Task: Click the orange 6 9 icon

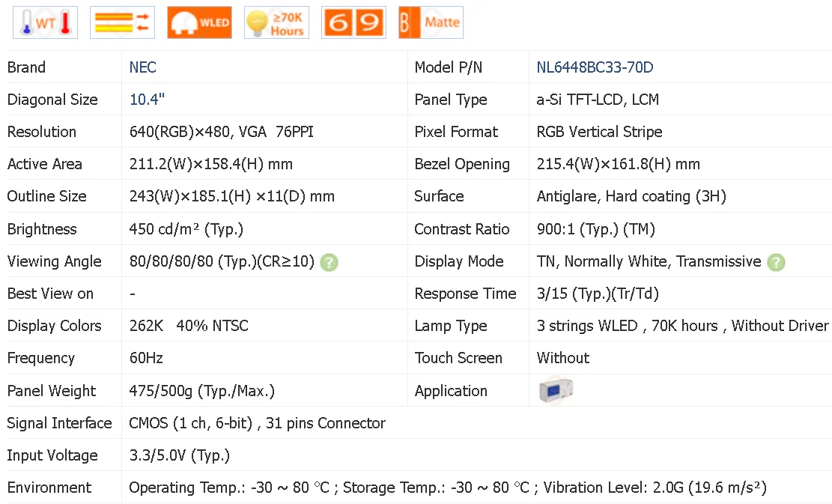Action: point(354,22)
